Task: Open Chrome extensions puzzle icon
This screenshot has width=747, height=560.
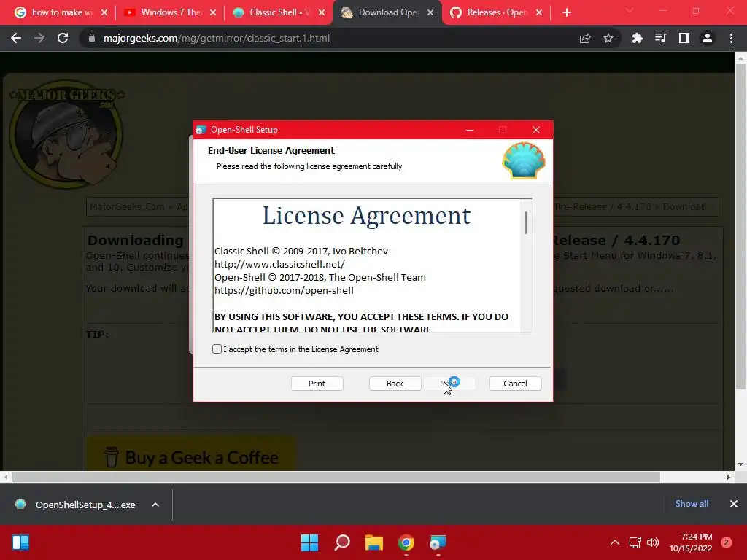Action: click(x=637, y=38)
